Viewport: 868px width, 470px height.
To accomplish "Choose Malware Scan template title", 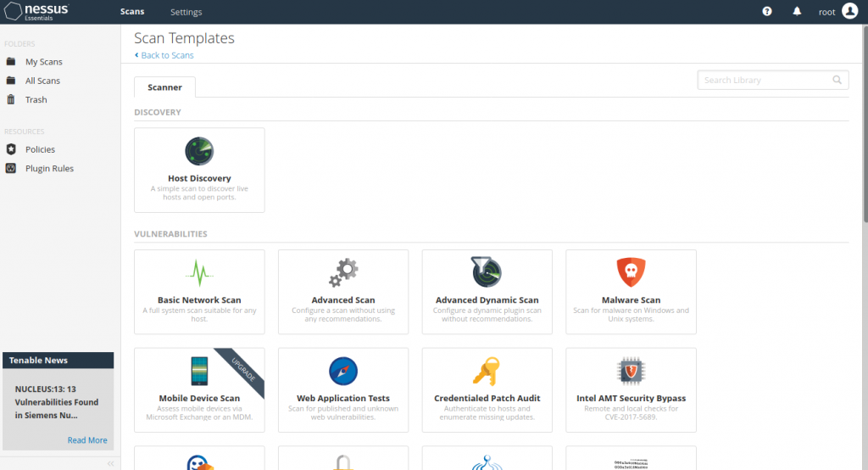I will [631, 299].
